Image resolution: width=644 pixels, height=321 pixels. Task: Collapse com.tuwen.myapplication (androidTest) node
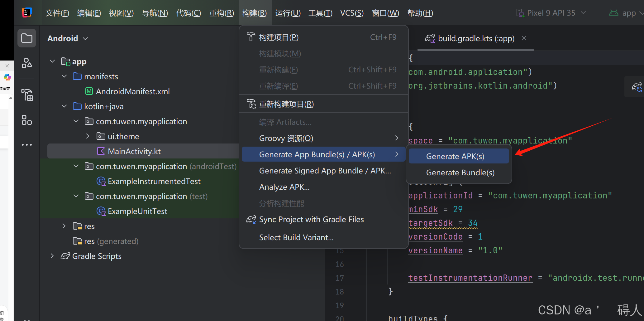76,166
